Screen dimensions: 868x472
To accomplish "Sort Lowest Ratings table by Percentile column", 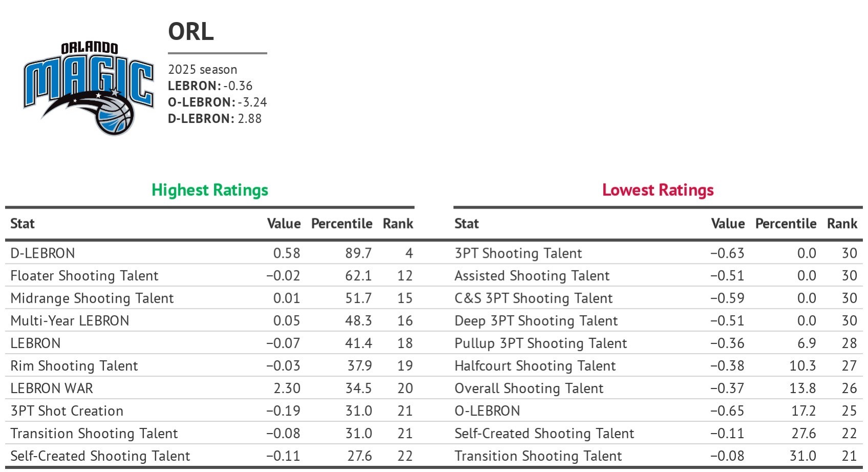I will [786, 224].
